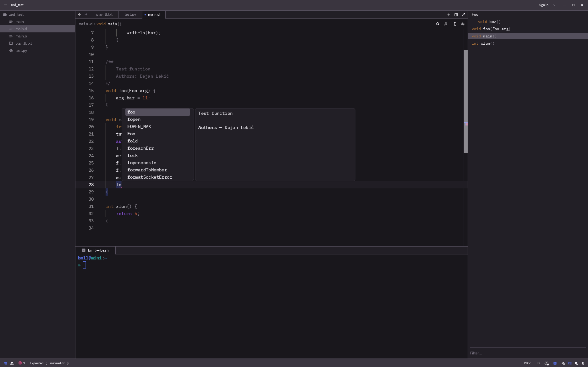Click 'void main()' in the breadcrumb
The height and width of the screenshot is (367, 588).
click(109, 24)
